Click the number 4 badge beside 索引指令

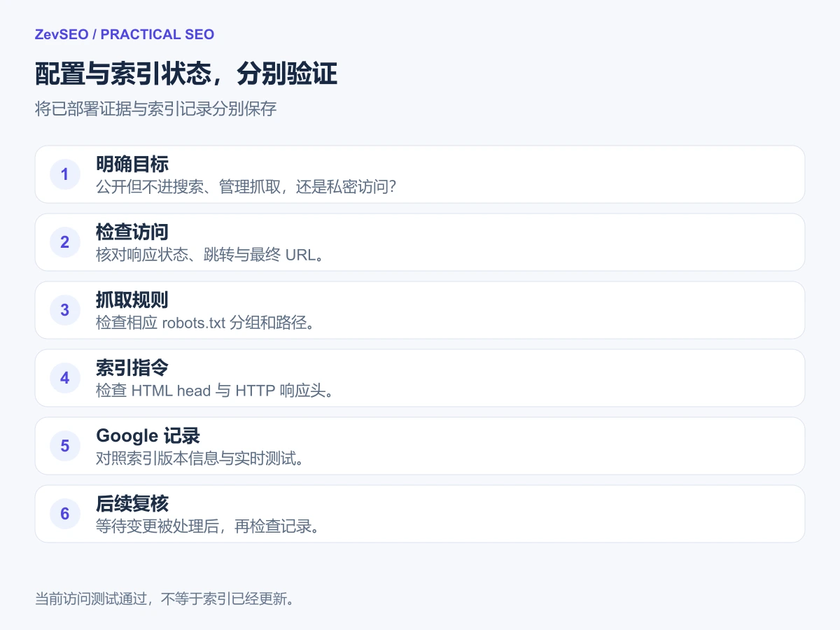pos(65,378)
